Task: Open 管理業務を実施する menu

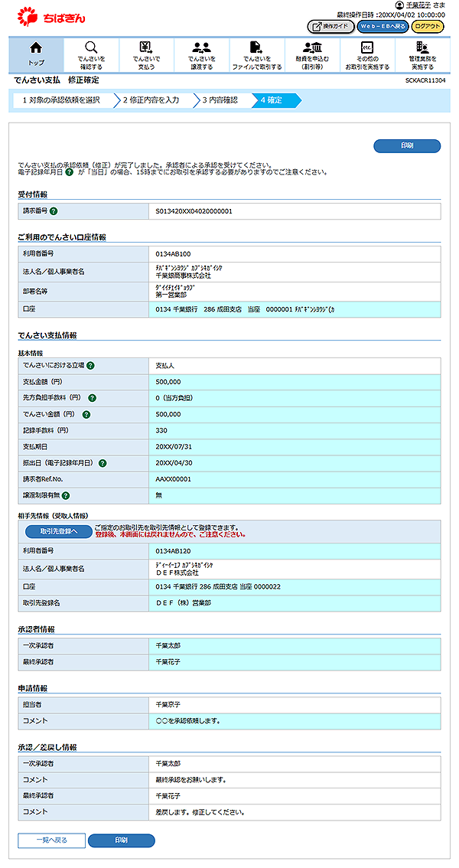Action: click(x=422, y=54)
